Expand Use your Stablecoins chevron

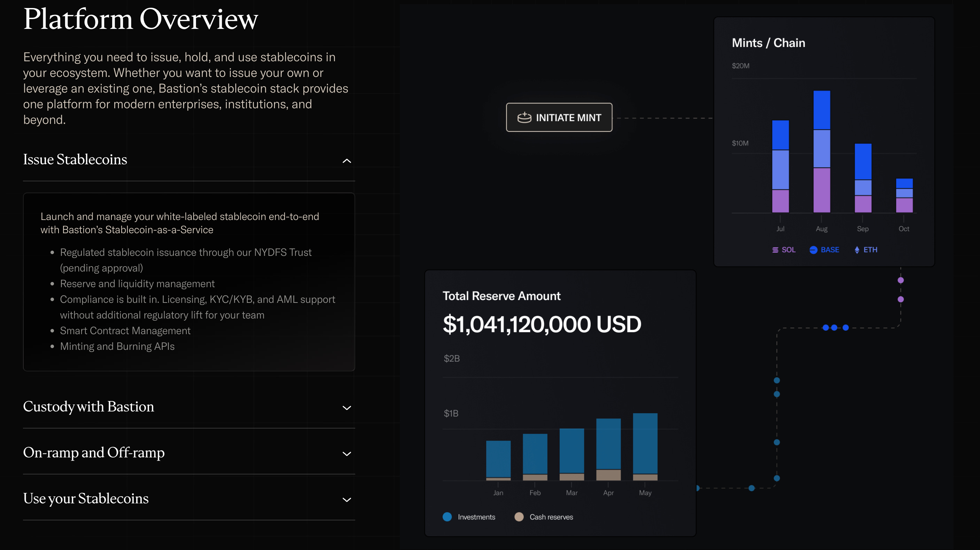(347, 500)
